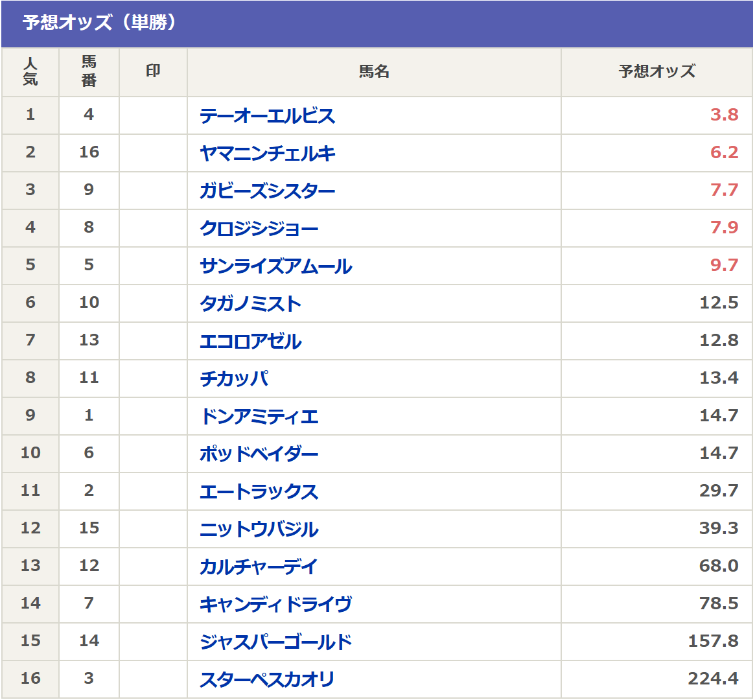Viewport: 755px width, 700px height.
Task: Open the ドンアミティエ link
Action: 259,417
